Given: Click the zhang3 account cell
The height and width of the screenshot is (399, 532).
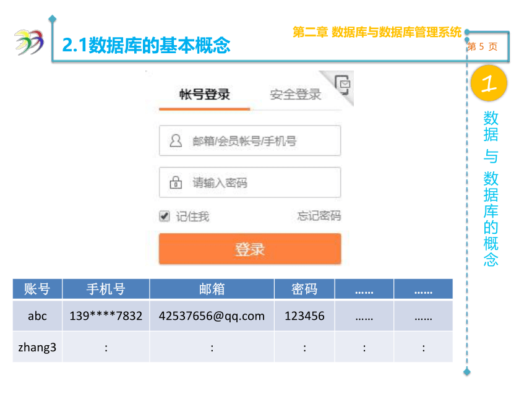Looking at the screenshot, I should 37,347.
